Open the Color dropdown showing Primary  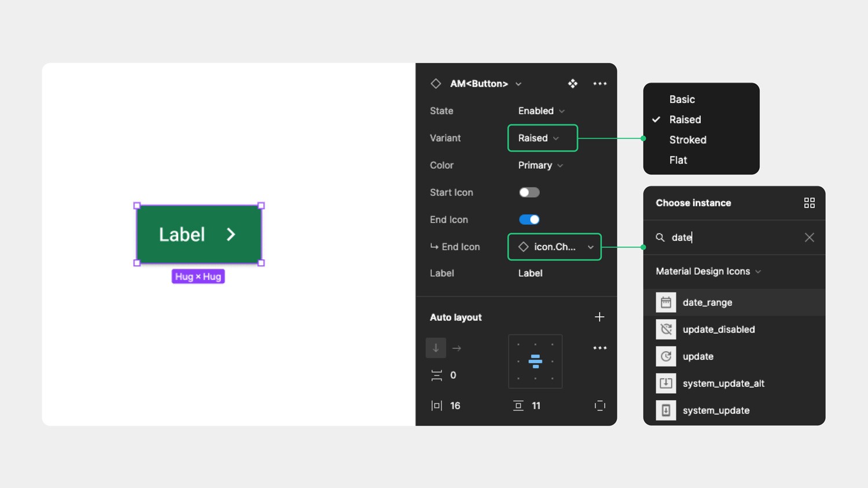pos(539,165)
